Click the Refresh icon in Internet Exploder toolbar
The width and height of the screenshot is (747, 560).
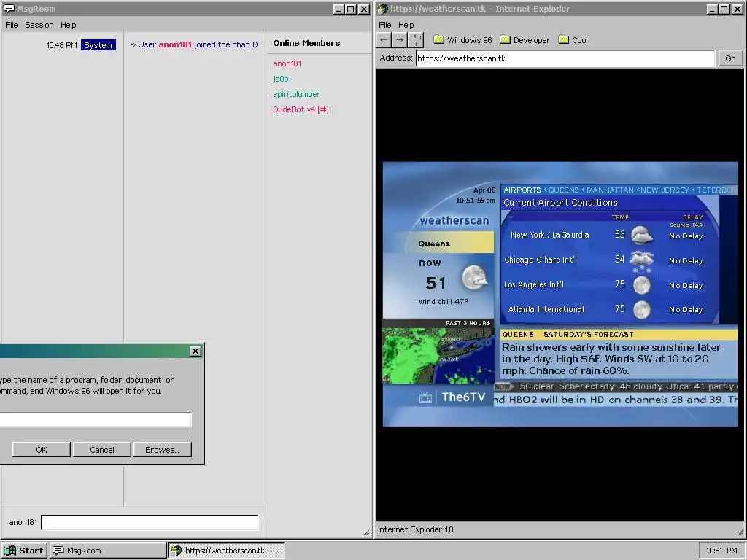(415, 40)
